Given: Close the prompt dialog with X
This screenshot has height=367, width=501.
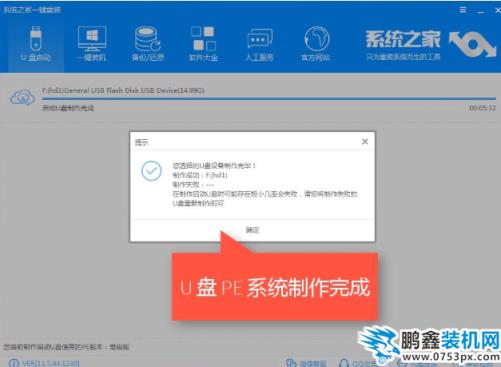Looking at the screenshot, I should pos(365,142).
